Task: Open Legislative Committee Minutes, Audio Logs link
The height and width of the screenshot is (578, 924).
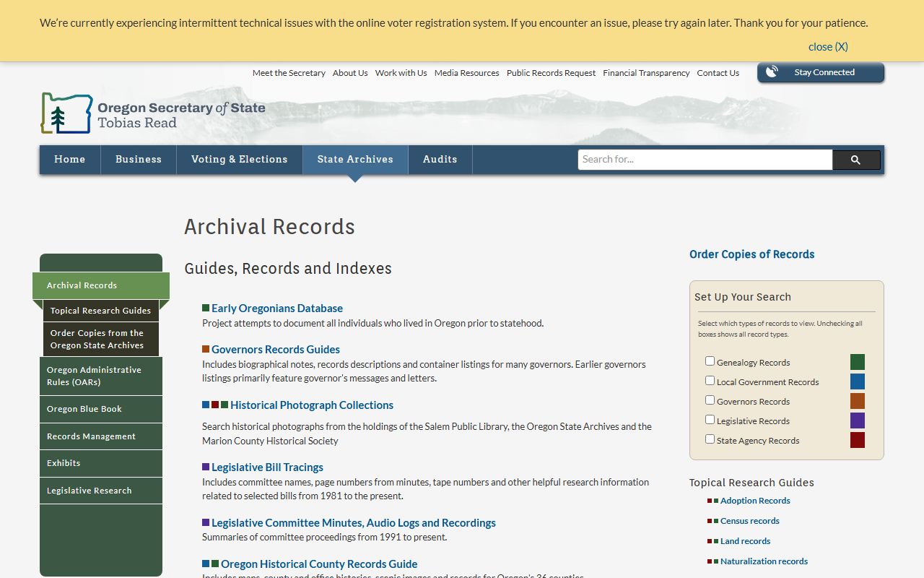Action: (x=354, y=522)
